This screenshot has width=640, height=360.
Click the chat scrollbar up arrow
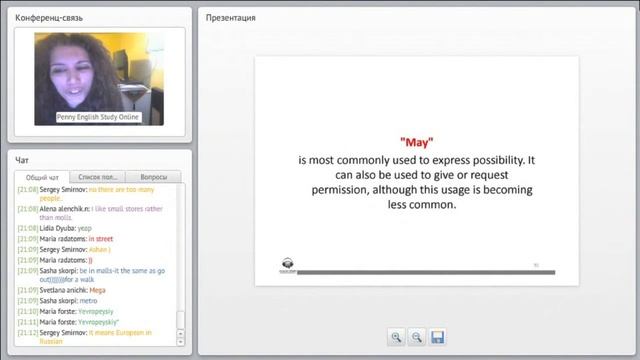pyautogui.click(x=180, y=333)
